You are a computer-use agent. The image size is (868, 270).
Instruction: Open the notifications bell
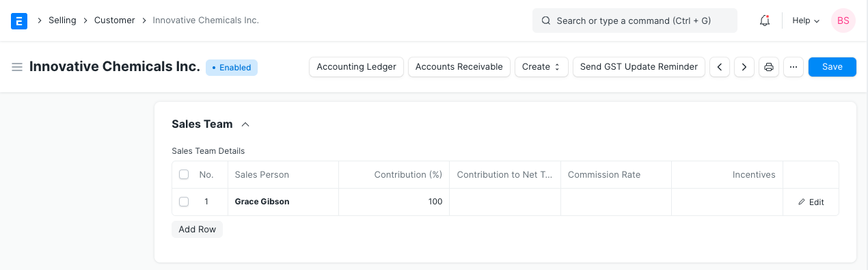tap(765, 21)
